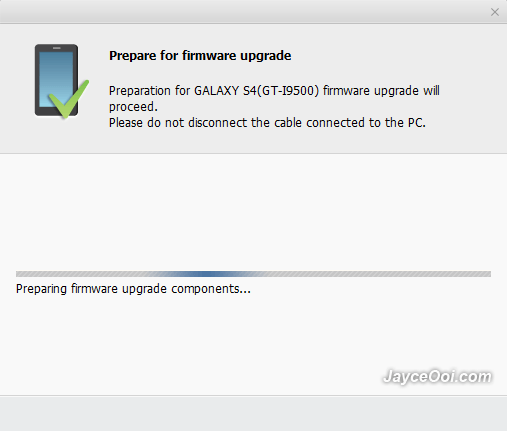Viewport: 507px width, 431px height.
Task: Click the word 'components...' in status line
Action: [211, 289]
